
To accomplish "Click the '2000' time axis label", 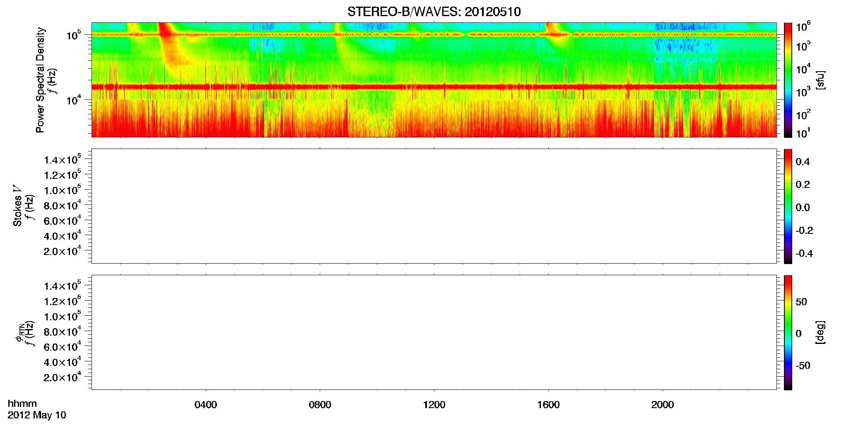I will click(663, 405).
